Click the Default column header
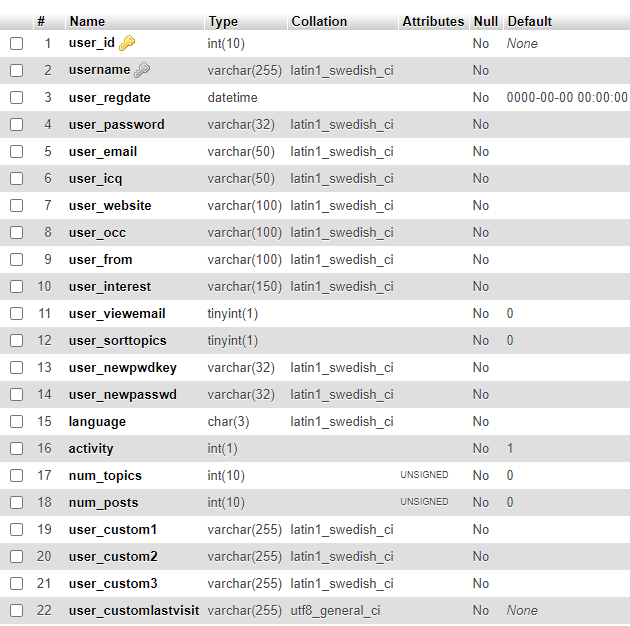Screen dimensions: 630x626 coord(530,21)
